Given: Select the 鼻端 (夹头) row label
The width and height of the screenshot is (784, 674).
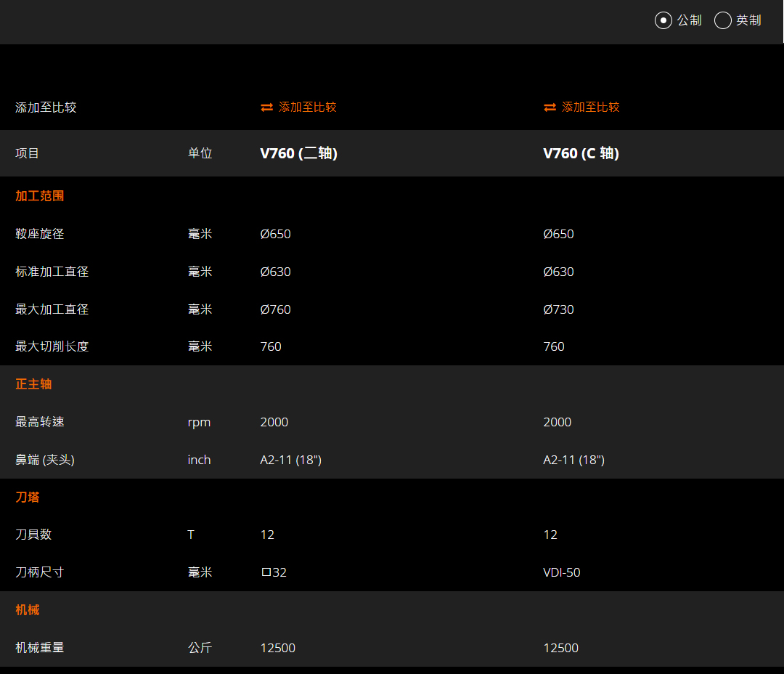Looking at the screenshot, I should coord(45,460).
